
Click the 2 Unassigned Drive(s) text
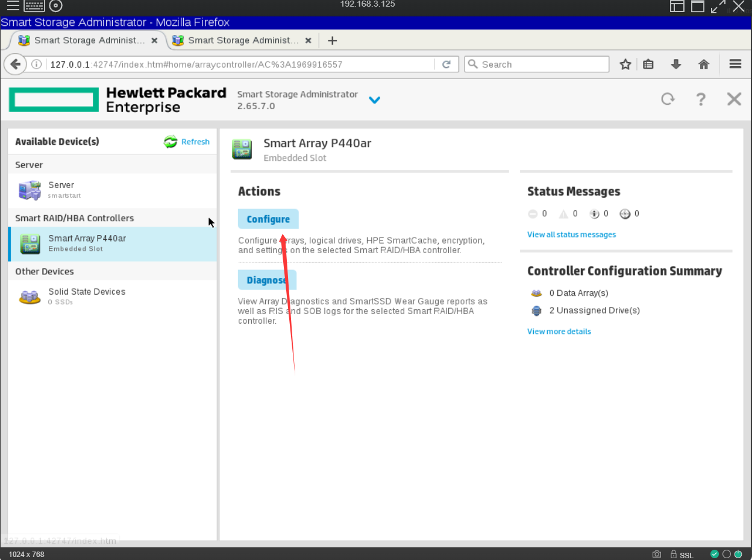pos(595,310)
